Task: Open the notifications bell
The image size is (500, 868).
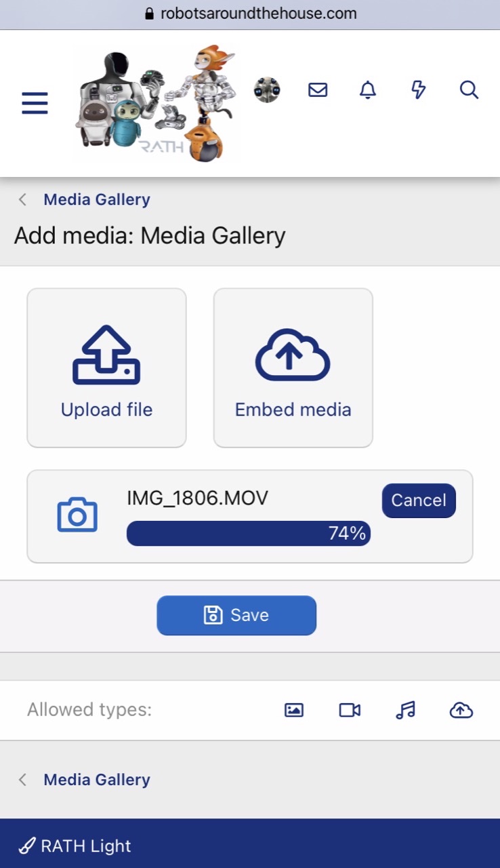Action: pyautogui.click(x=368, y=90)
